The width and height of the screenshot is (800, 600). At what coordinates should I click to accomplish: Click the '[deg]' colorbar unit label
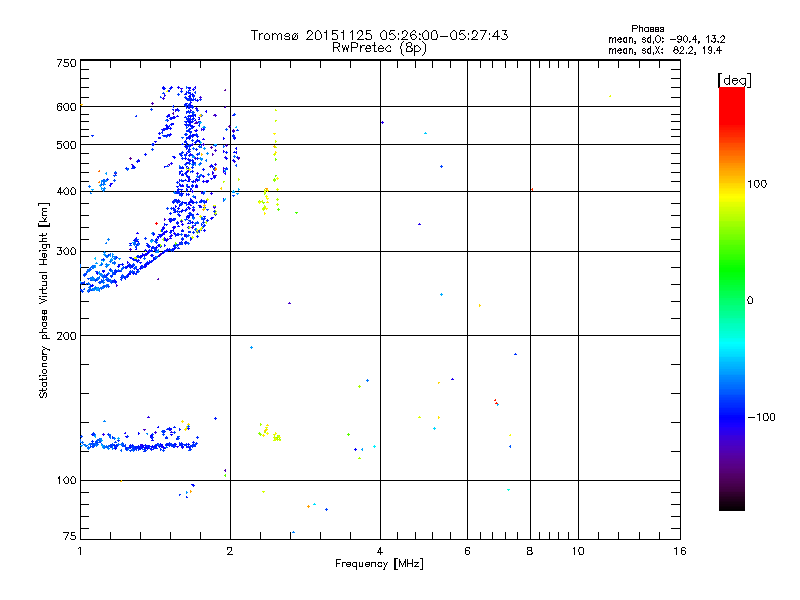(734, 80)
